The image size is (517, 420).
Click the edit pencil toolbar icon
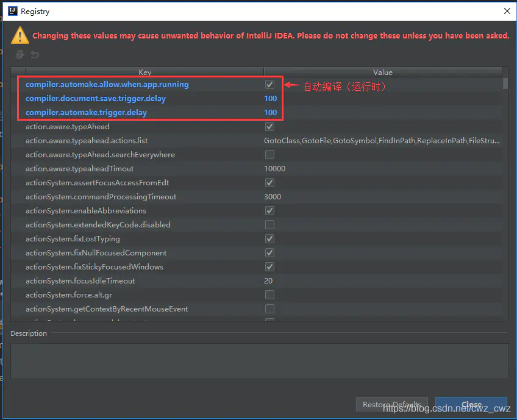pos(20,54)
